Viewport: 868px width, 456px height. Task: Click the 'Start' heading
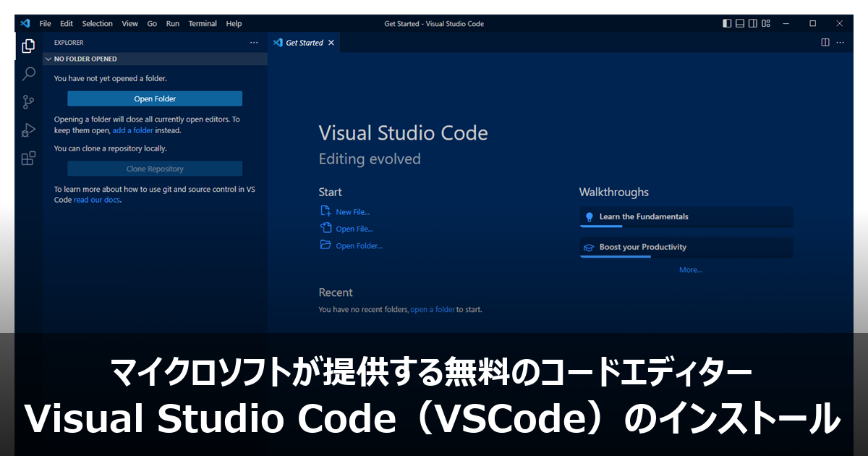(331, 193)
